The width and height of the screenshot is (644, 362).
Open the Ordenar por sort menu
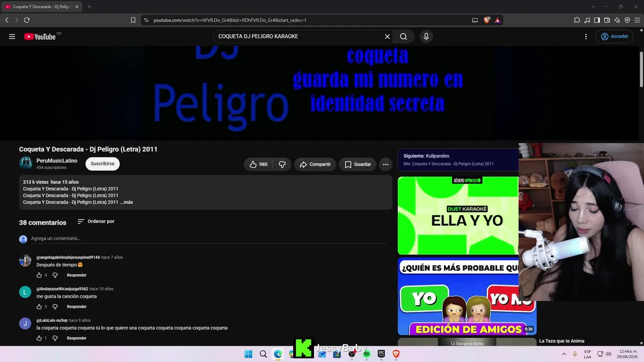(x=96, y=221)
